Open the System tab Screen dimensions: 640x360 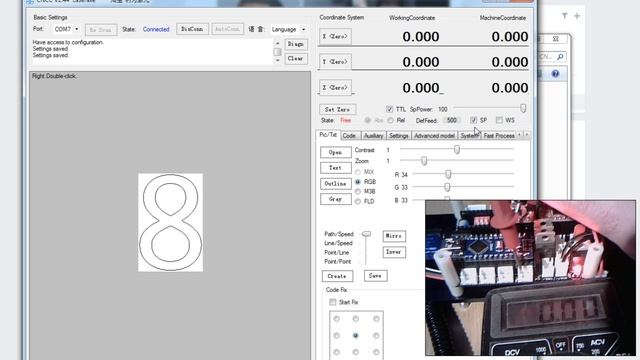point(469,136)
